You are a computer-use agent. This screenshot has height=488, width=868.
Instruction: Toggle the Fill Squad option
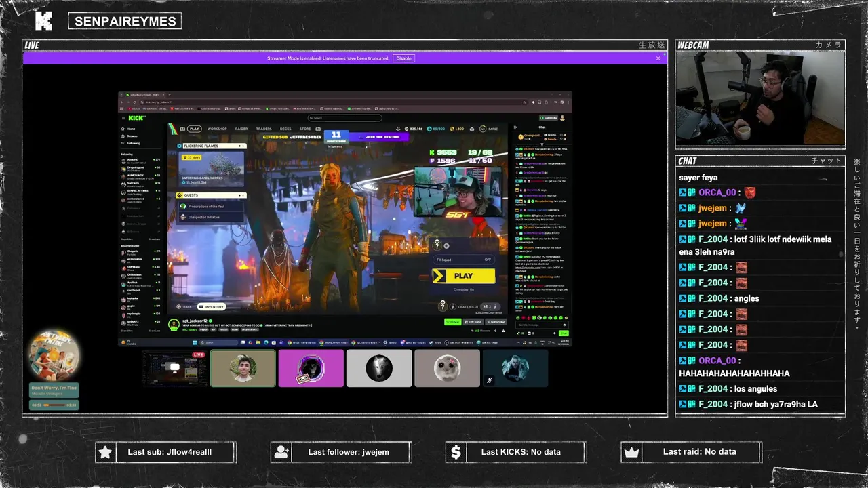[x=464, y=260]
